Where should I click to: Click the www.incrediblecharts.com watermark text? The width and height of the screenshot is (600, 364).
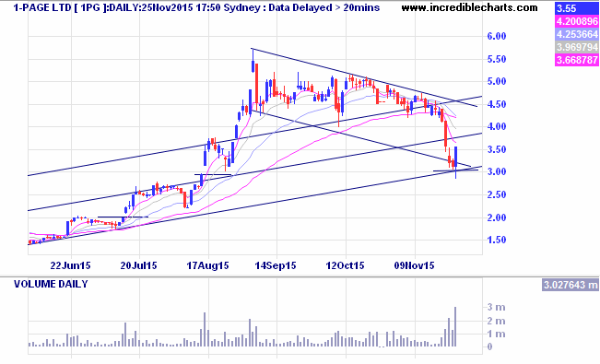[x=469, y=7]
